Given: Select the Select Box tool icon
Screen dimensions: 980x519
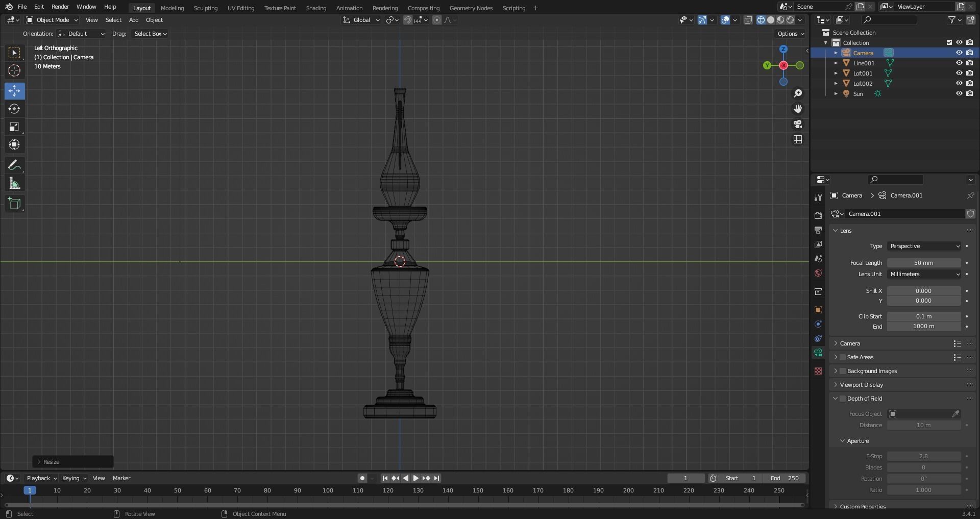Looking at the screenshot, I should click(x=14, y=53).
